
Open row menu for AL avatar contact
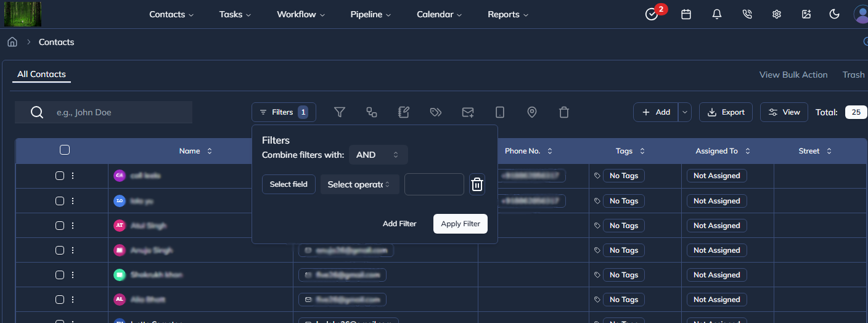coord(73,300)
